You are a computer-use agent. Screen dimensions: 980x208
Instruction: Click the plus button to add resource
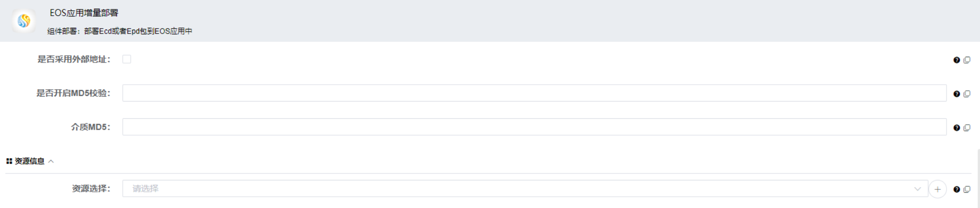pos(938,189)
